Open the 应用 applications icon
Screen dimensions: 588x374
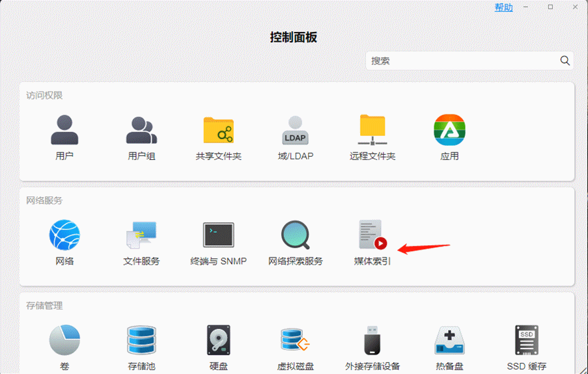point(449,129)
